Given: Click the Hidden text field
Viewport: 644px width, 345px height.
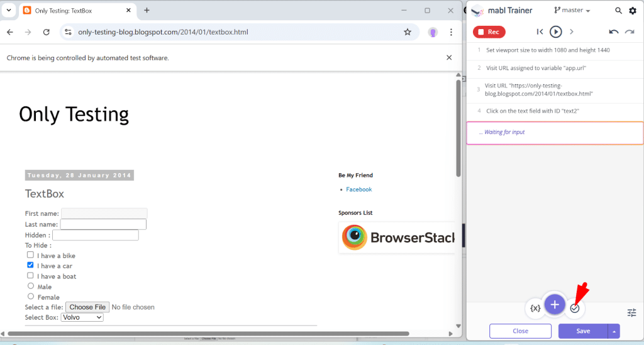Looking at the screenshot, I should coord(96,235).
